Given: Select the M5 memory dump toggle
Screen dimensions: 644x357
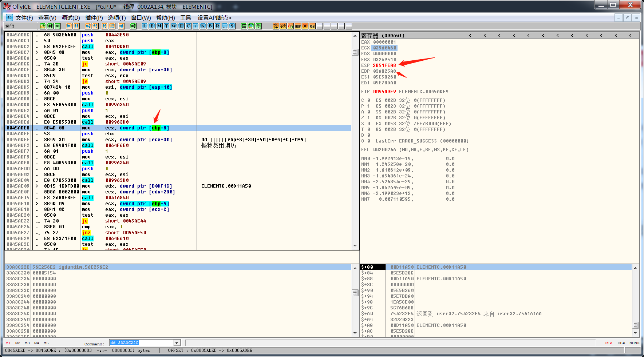Looking at the screenshot, I should click(46, 343).
